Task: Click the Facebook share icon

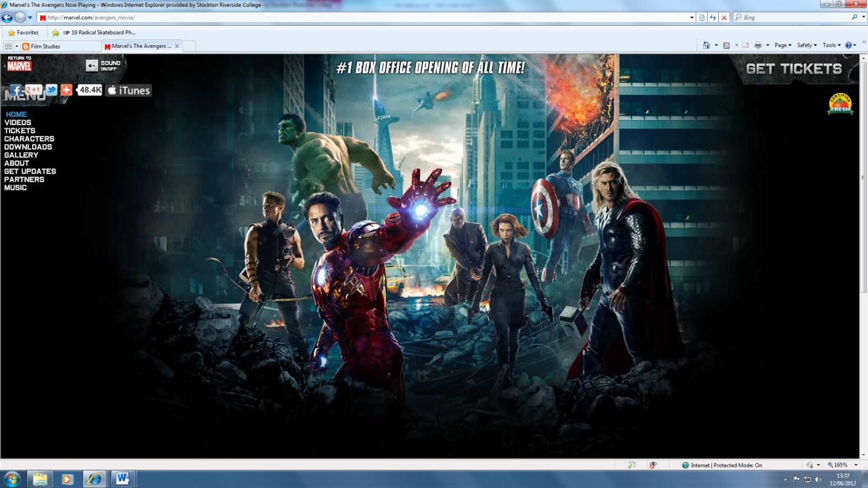Action: (x=16, y=90)
